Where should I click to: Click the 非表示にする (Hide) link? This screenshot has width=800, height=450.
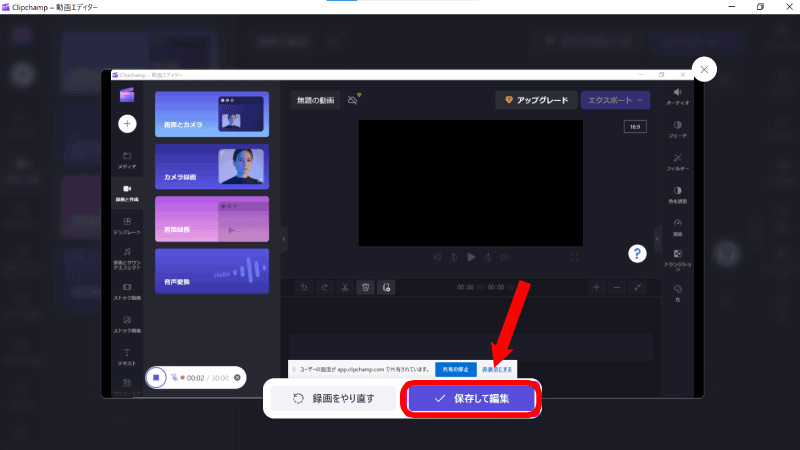[x=496, y=369]
